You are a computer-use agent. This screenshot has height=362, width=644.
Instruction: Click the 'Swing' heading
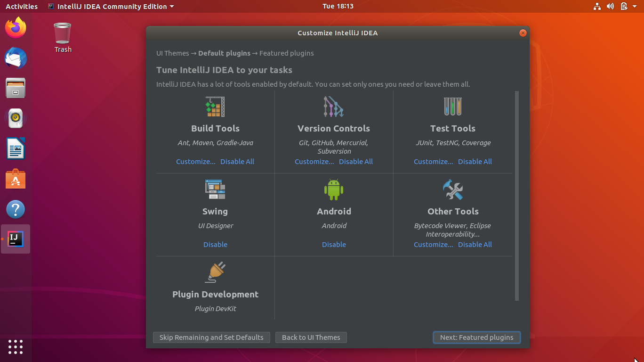[x=215, y=211]
